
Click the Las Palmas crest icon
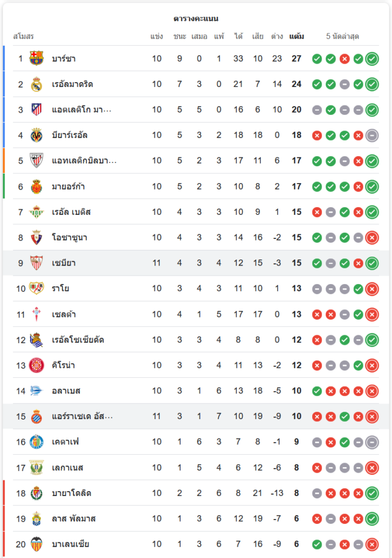[37, 518]
